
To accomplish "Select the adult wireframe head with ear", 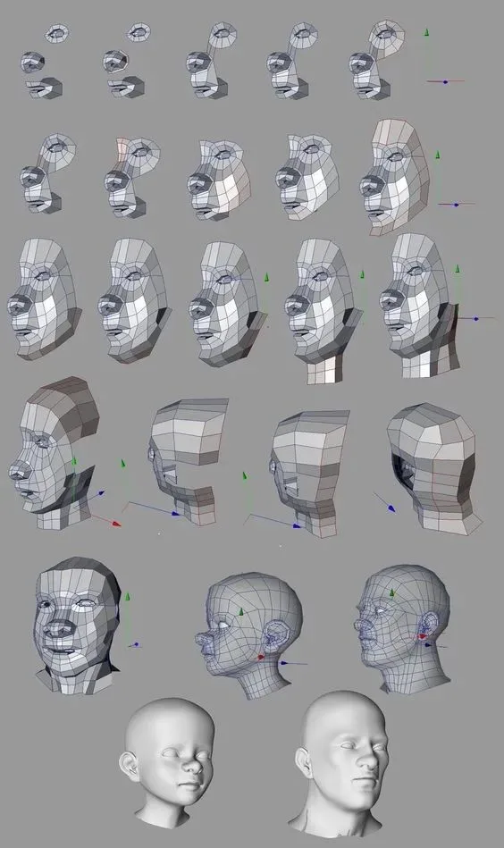I will 403,628.
